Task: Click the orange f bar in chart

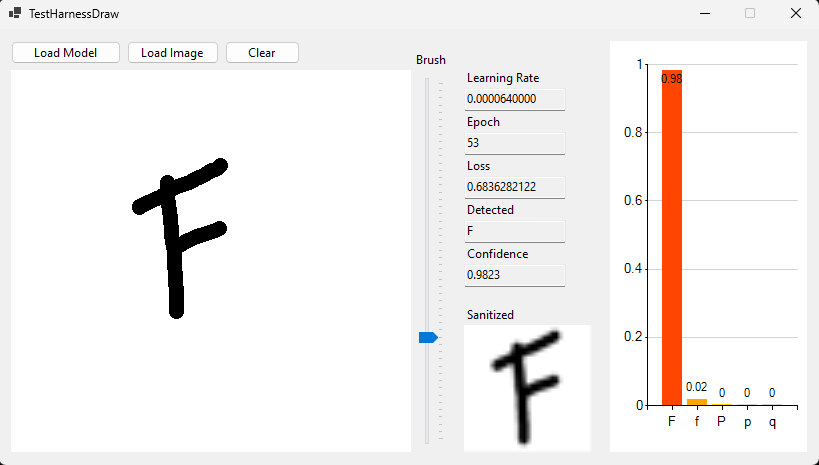Action: click(697, 402)
